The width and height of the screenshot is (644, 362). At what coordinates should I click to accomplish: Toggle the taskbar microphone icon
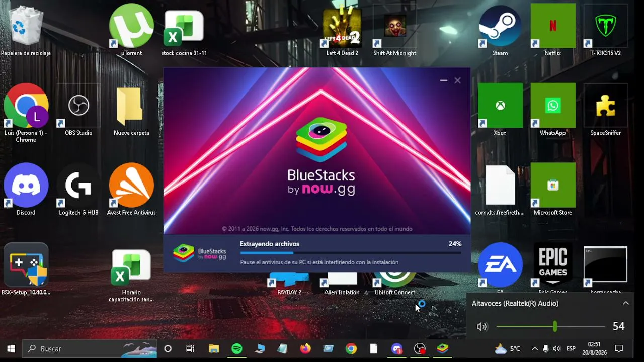(546, 348)
